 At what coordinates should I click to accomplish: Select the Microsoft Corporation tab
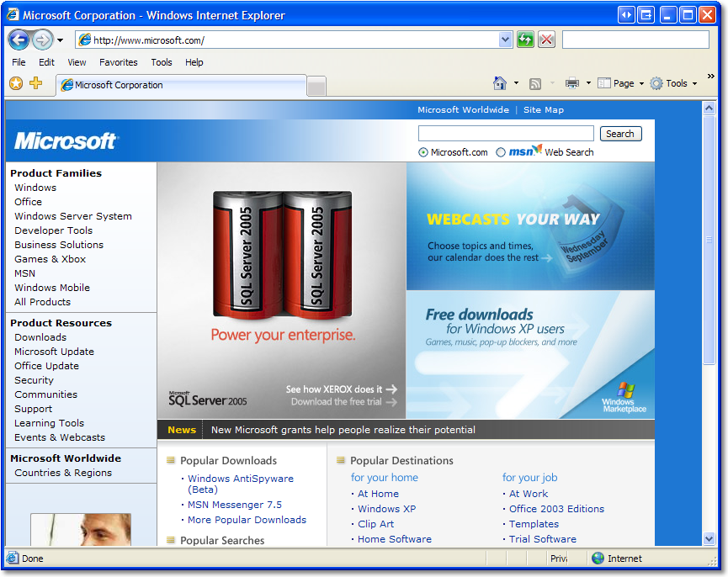coord(181,85)
